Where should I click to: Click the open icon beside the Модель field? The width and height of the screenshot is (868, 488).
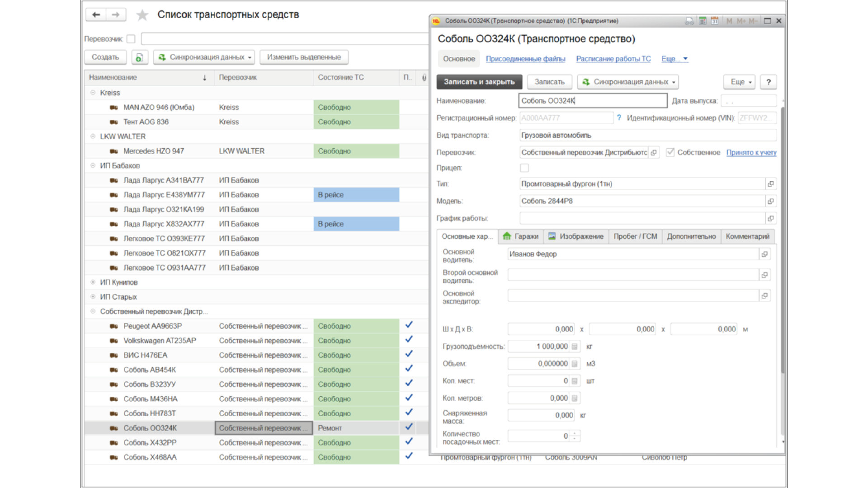coord(771,201)
